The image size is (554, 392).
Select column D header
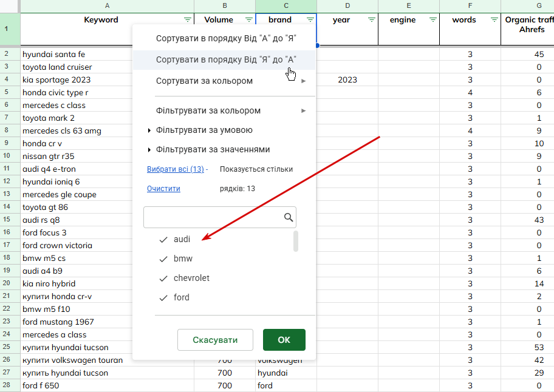point(347,5)
